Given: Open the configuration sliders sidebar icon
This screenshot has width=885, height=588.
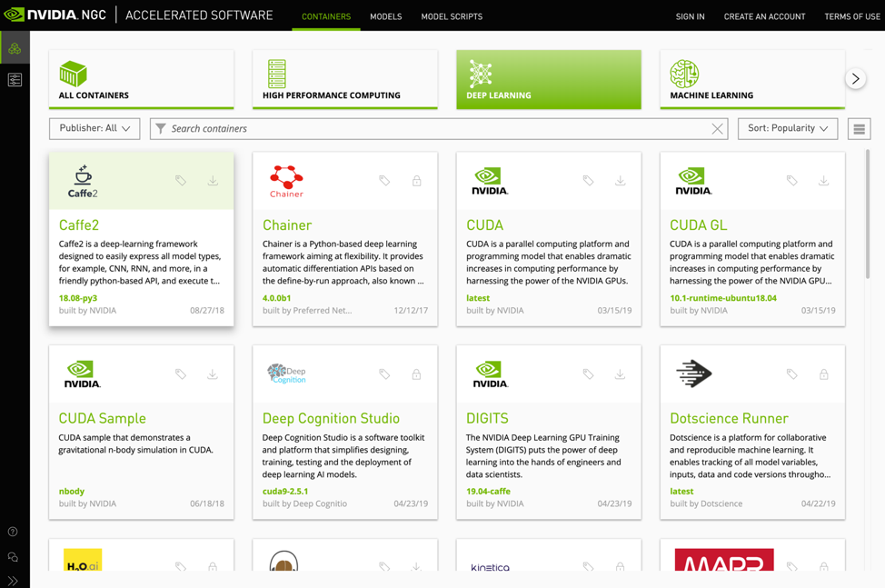Looking at the screenshot, I should 15,80.
